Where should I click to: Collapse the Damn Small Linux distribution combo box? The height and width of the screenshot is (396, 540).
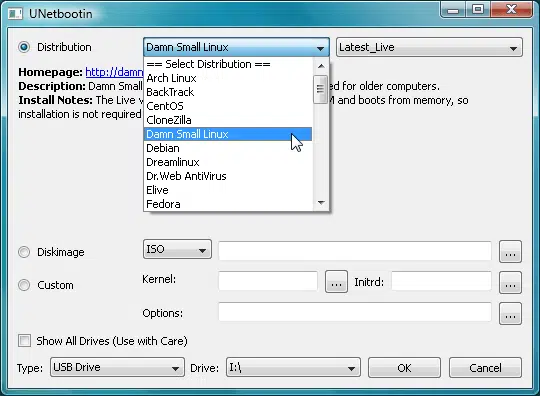click(x=236, y=47)
